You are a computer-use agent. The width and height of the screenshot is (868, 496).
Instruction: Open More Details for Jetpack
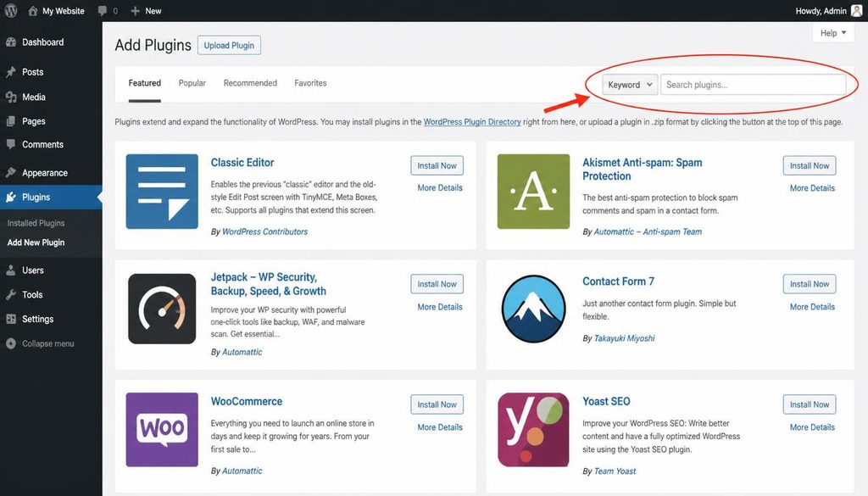[440, 307]
